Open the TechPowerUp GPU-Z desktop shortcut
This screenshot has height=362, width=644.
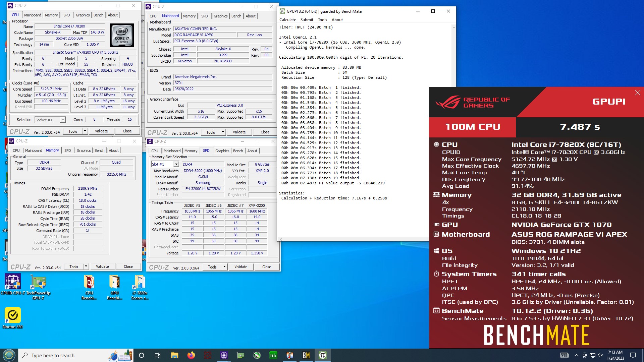[38, 287]
